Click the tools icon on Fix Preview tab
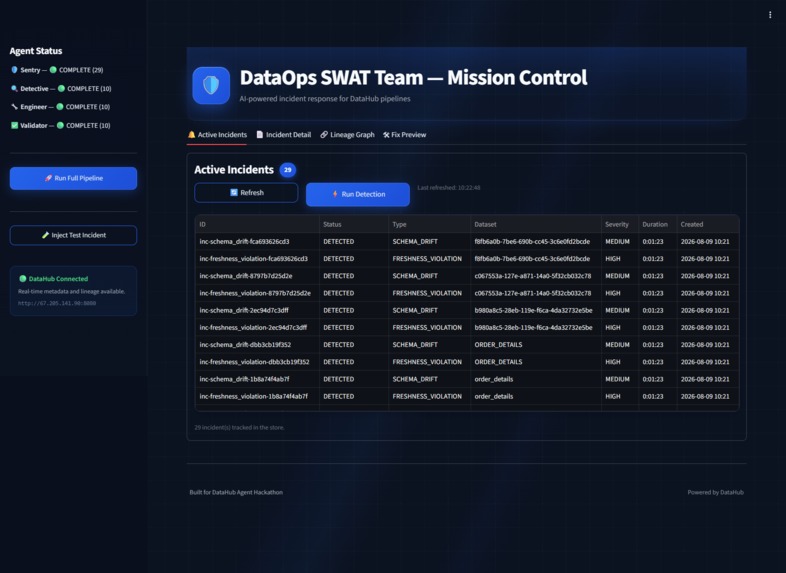Image resolution: width=786 pixels, height=573 pixels. click(386, 135)
